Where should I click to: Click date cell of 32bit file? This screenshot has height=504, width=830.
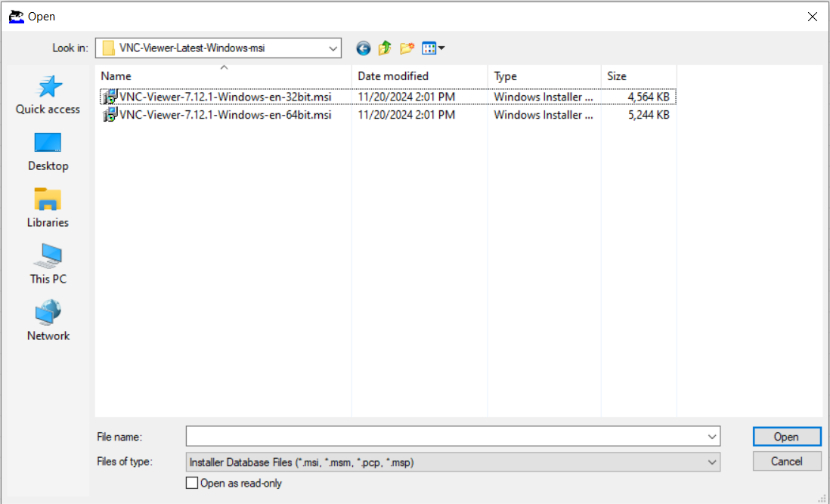click(x=407, y=97)
